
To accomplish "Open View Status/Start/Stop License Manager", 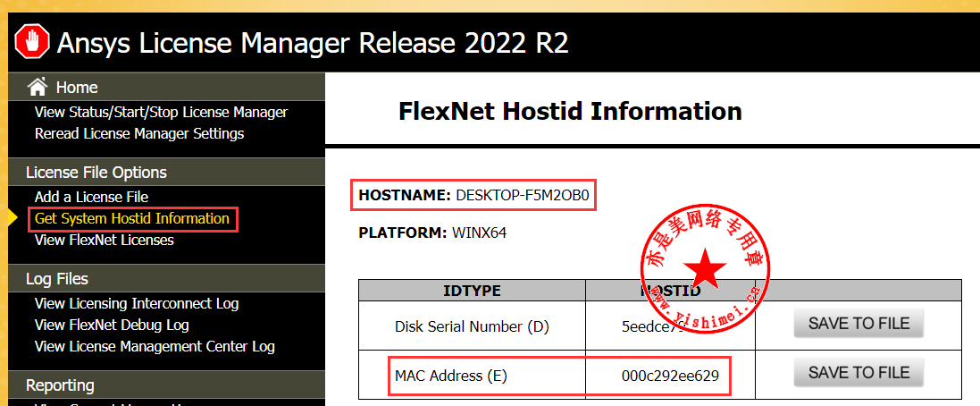I will (x=162, y=113).
